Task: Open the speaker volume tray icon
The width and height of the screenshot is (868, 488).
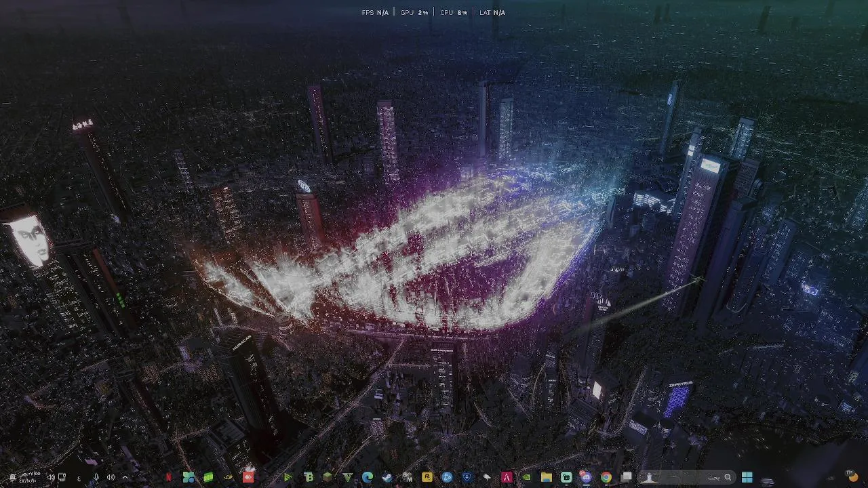Action: 51,477
